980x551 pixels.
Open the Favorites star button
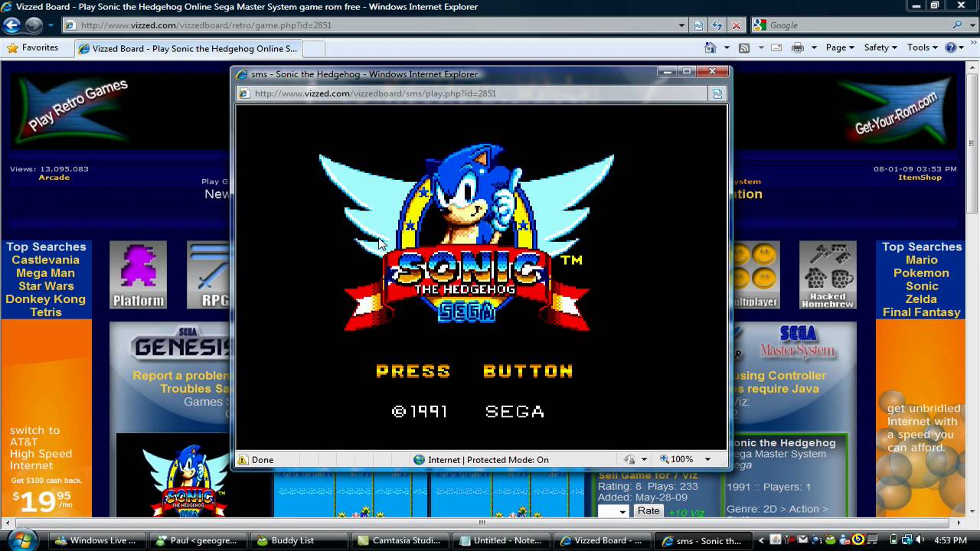click(x=32, y=47)
